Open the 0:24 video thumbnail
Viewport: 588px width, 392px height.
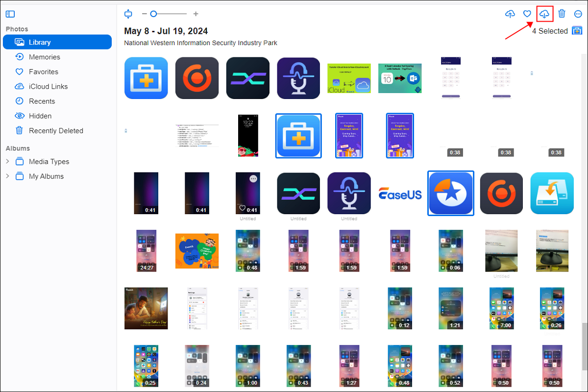[x=197, y=366]
